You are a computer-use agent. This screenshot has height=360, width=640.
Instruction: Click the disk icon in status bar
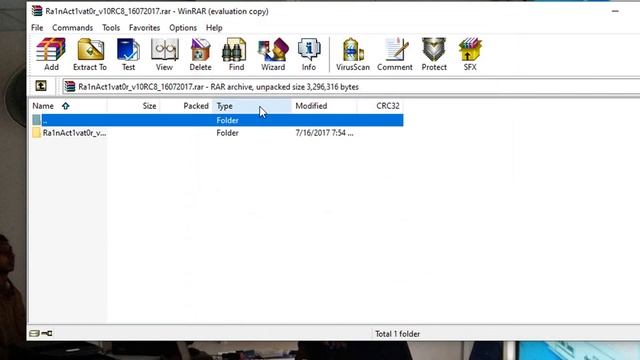tap(34, 333)
